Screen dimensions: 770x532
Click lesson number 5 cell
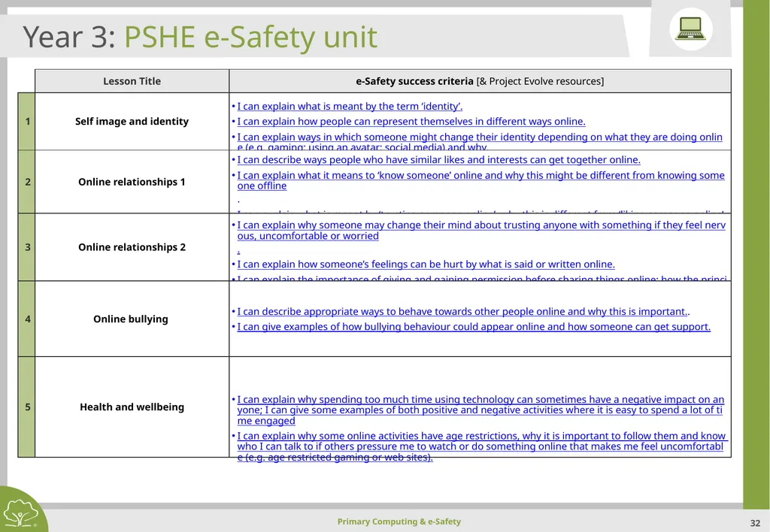coord(27,407)
